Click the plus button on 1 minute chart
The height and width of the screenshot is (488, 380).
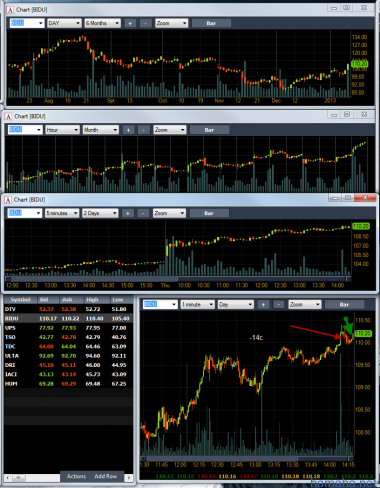[263, 304]
